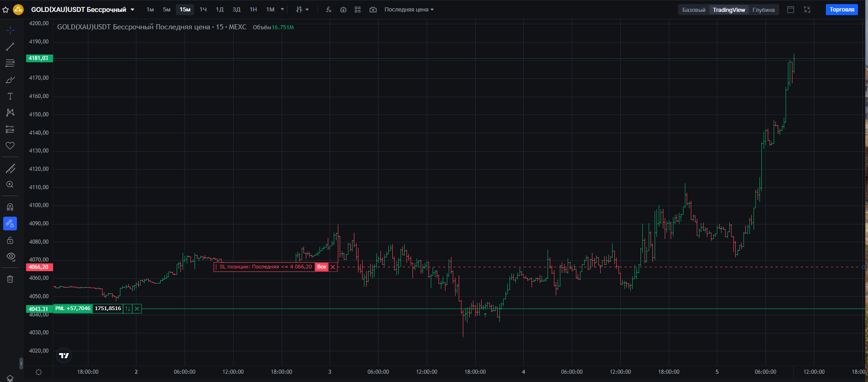Click the Все button on SL line
This screenshot has height=382, width=868.
[x=322, y=267]
